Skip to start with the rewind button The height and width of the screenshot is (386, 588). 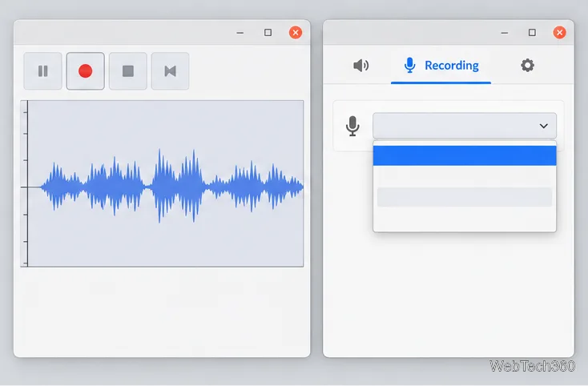pyautogui.click(x=171, y=71)
